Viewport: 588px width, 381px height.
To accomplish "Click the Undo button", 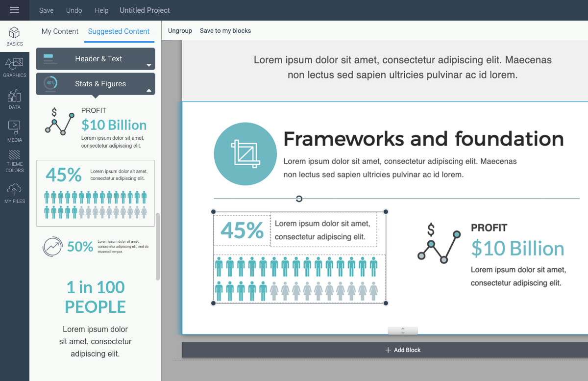I will click(74, 10).
